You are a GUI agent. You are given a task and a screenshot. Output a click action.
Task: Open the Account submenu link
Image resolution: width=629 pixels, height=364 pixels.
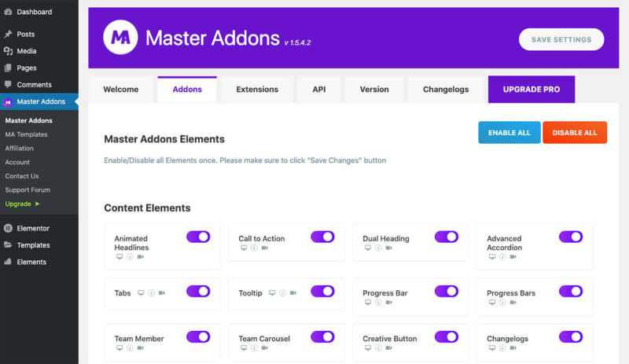click(x=17, y=162)
